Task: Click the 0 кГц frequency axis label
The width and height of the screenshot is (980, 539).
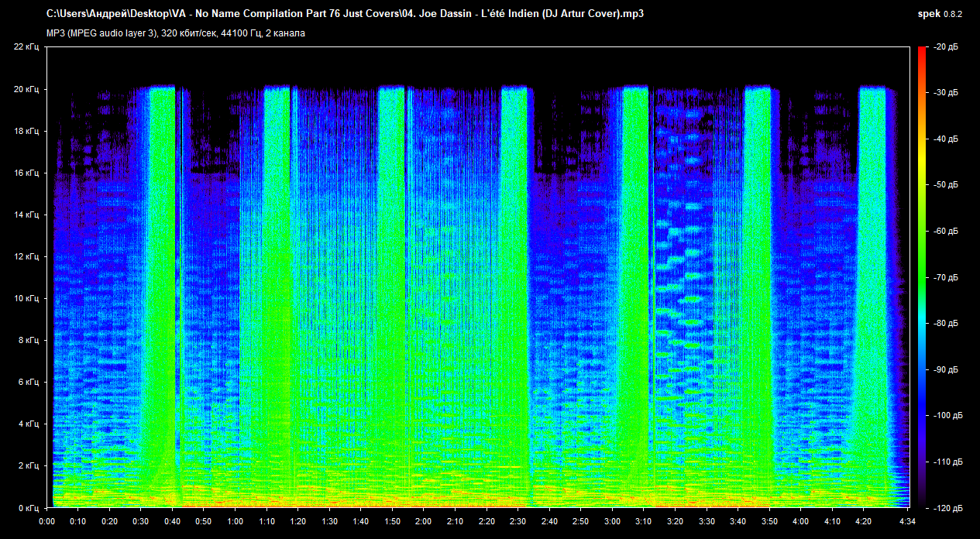Action: 29,508
